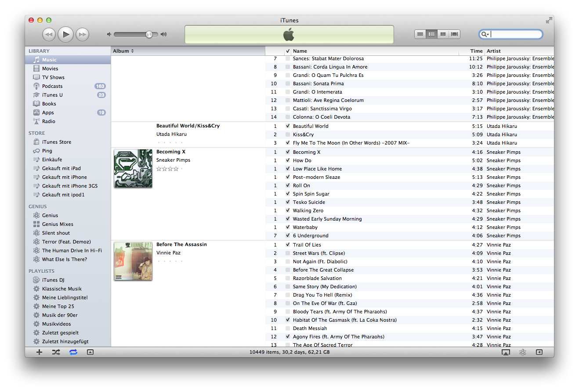
Task: Focus the search input field
Action: [x=515, y=34]
